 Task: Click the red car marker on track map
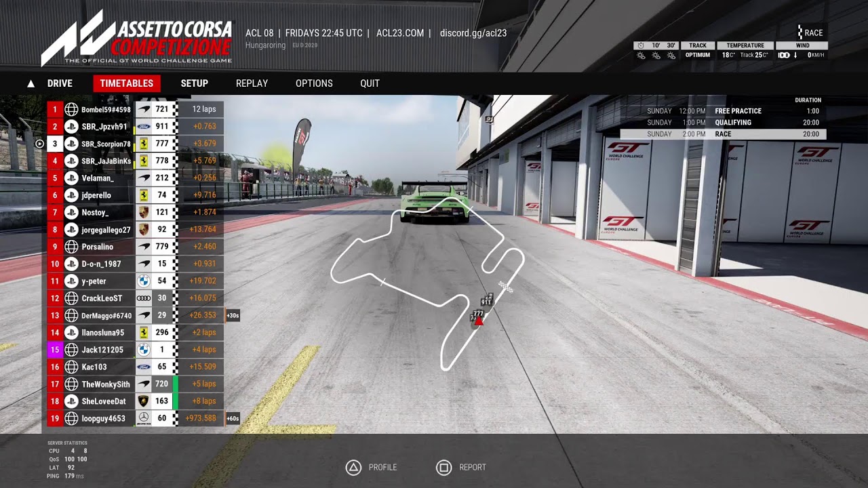pos(479,321)
